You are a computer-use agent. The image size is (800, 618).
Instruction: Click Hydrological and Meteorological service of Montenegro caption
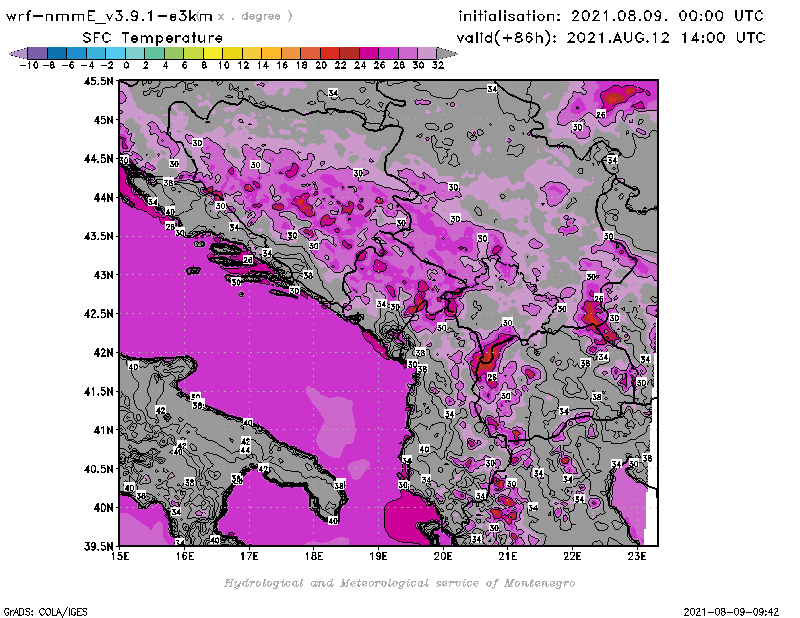click(x=399, y=582)
